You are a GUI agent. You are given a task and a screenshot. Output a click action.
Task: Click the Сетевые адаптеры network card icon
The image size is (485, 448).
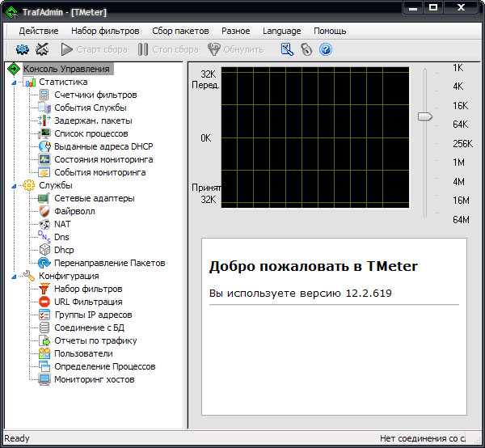click(x=45, y=198)
